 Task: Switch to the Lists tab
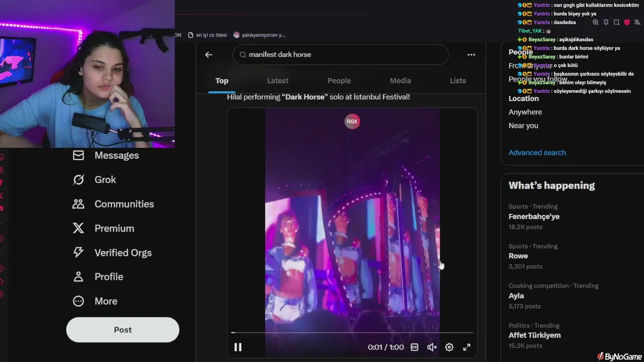[x=458, y=80]
